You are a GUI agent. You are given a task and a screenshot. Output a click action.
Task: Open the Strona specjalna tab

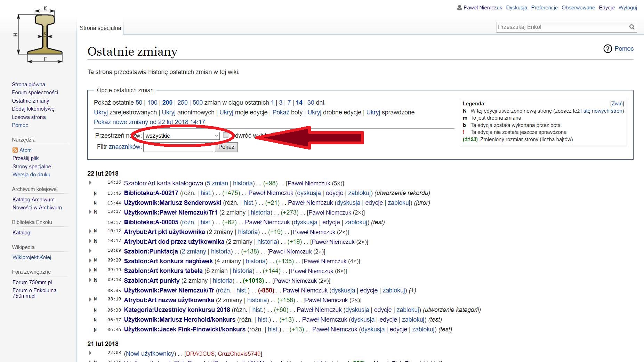(x=100, y=28)
